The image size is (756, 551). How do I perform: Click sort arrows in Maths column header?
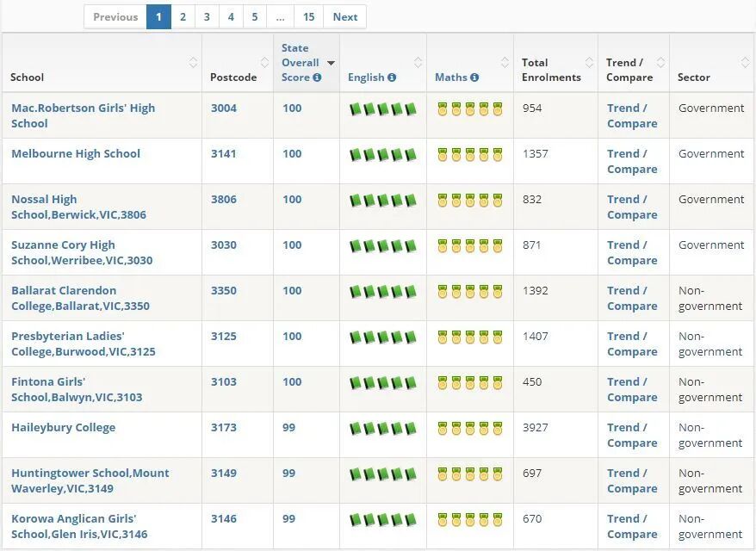505,62
